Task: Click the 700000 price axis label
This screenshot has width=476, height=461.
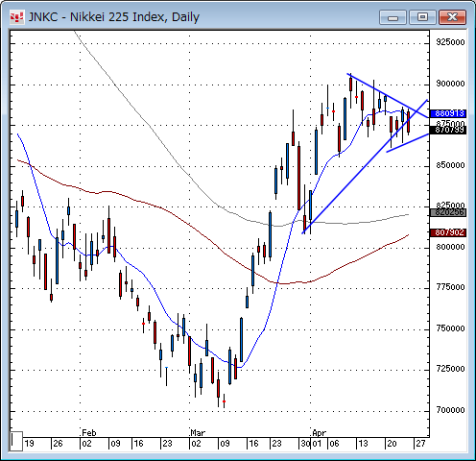Action: pos(450,410)
